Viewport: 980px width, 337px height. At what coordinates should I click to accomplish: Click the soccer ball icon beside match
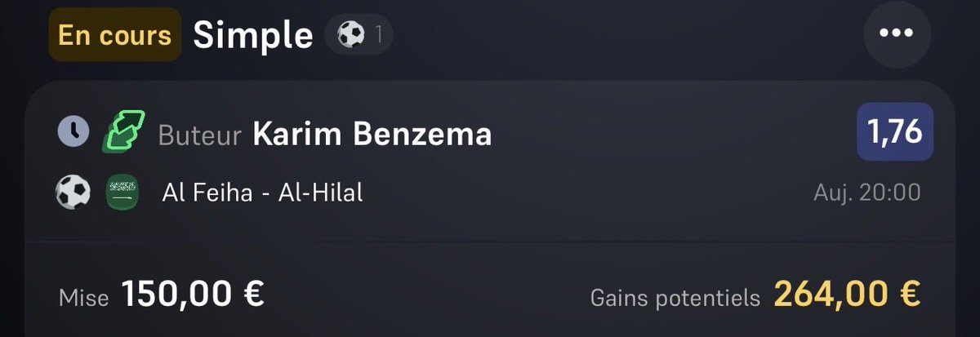click(72, 193)
